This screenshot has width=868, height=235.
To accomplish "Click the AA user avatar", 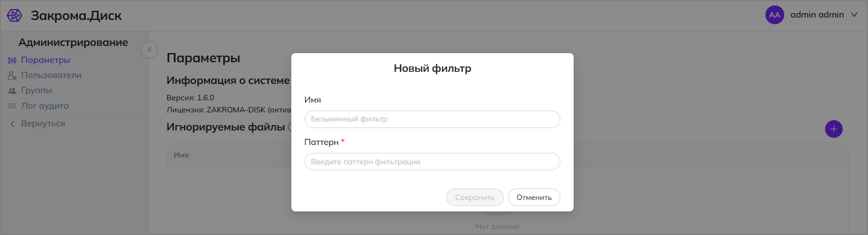I will tap(775, 15).
